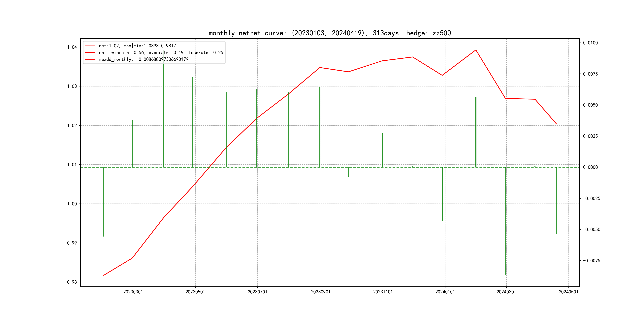Click the 1.00 left y-axis label

(72, 204)
